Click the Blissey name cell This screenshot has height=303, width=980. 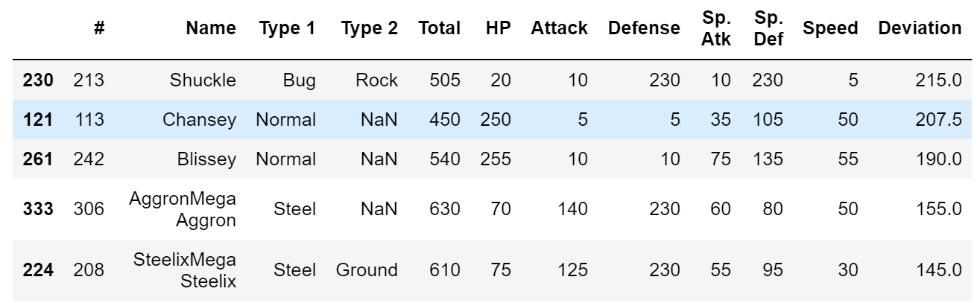(x=213, y=159)
